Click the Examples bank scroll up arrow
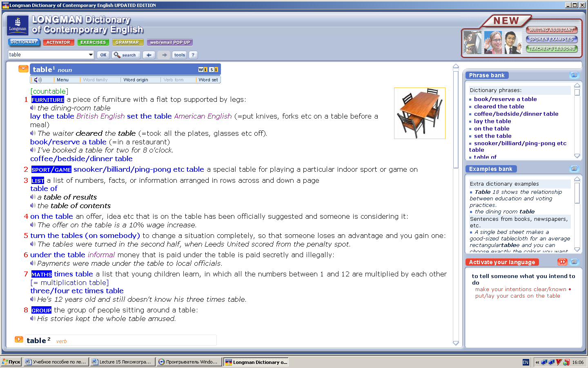 (x=577, y=179)
